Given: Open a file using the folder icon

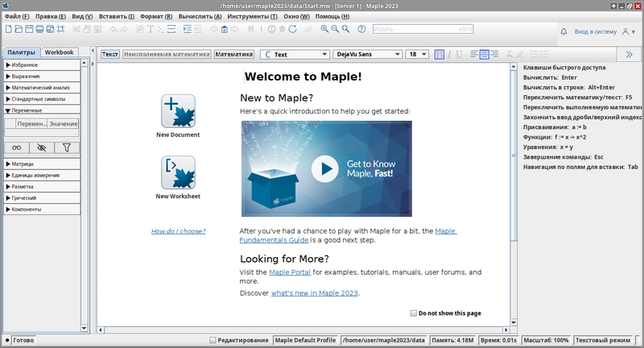Looking at the screenshot, I should [x=19, y=29].
